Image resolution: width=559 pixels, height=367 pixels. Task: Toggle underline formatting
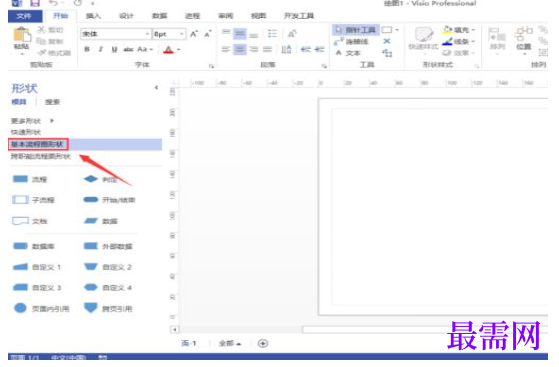tap(114, 49)
